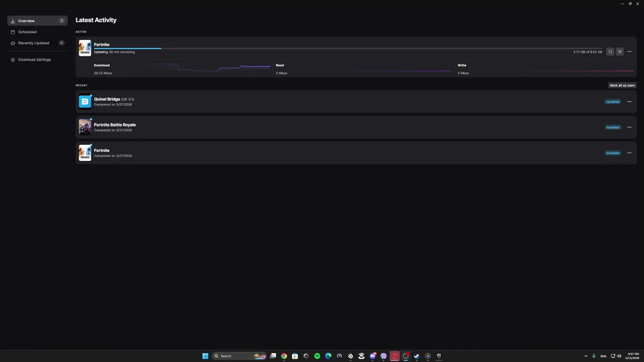Open Unity Hub from the taskbar

(x=306, y=356)
